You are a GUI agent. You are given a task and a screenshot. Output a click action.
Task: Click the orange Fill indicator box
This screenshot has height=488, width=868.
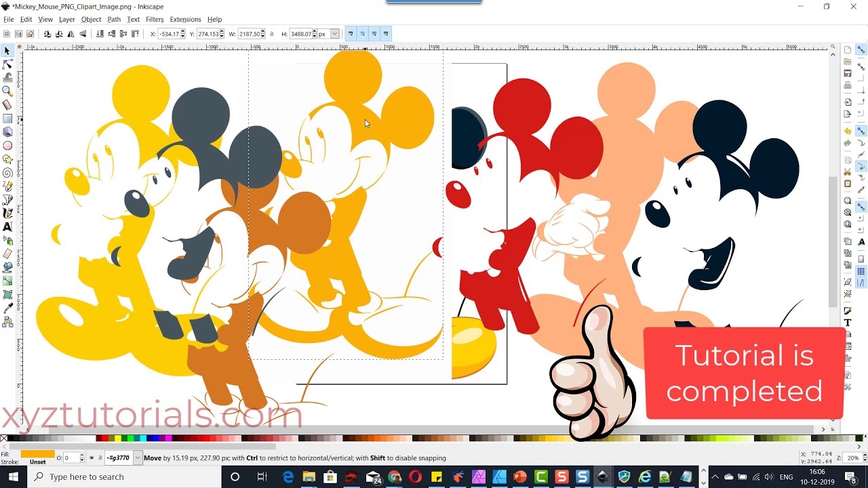[37, 454]
